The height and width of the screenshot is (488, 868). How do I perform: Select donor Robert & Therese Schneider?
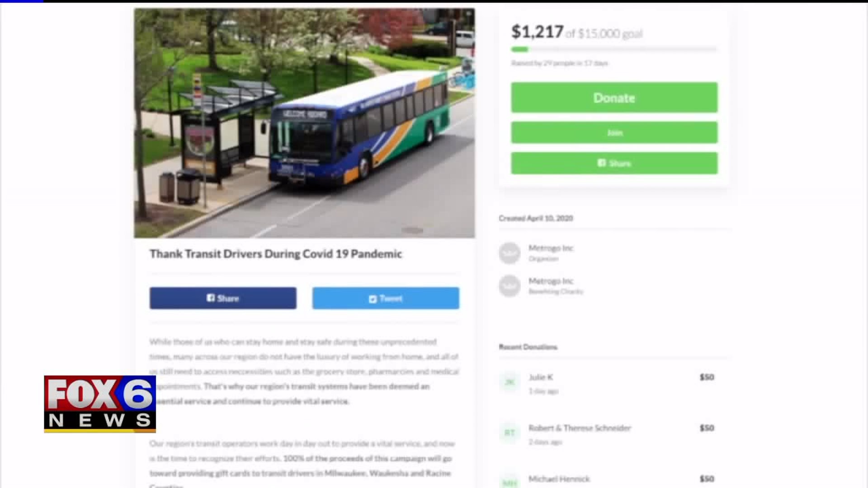(x=580, y=428)
